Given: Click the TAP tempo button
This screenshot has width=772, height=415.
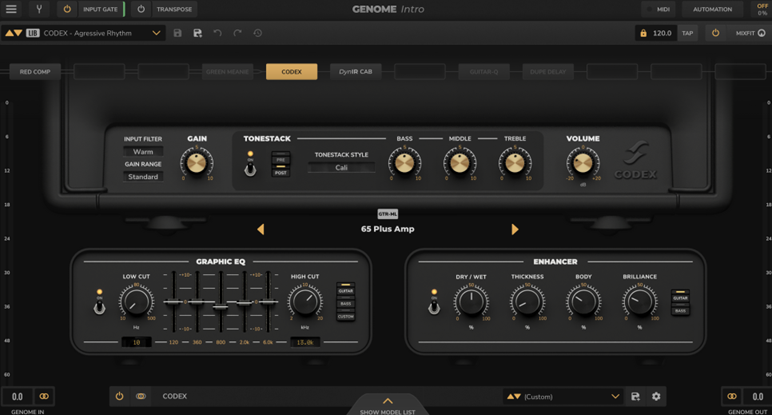Looking at the screenshot, I should [x=687, y=33].
